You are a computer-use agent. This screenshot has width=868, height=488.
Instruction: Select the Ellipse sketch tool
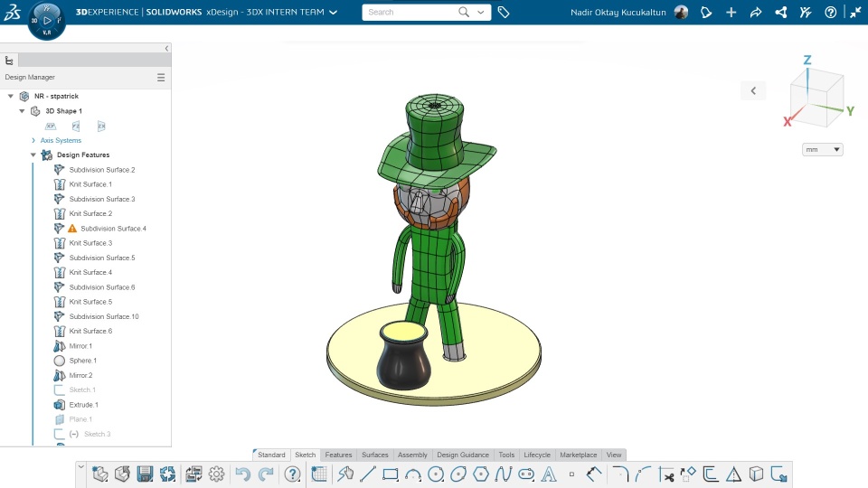click(x=458, y=474)
